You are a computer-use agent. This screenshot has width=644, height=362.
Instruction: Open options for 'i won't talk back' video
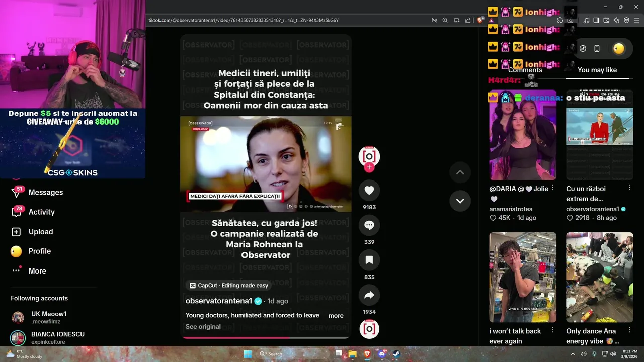(552, 330)
